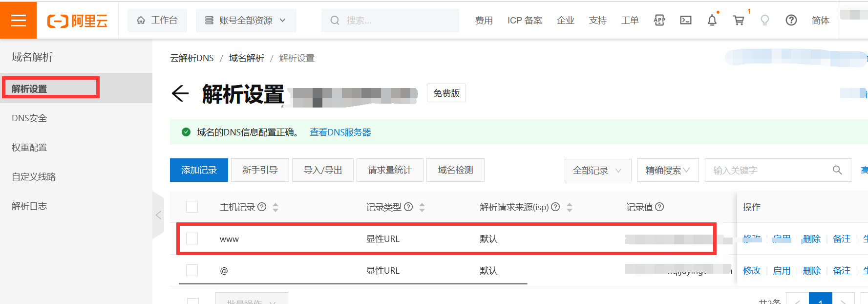Image resolution: width=868 pixels, height=304 pixels.
Task: Click the 导入/导出 button
Action: (323, 170)
